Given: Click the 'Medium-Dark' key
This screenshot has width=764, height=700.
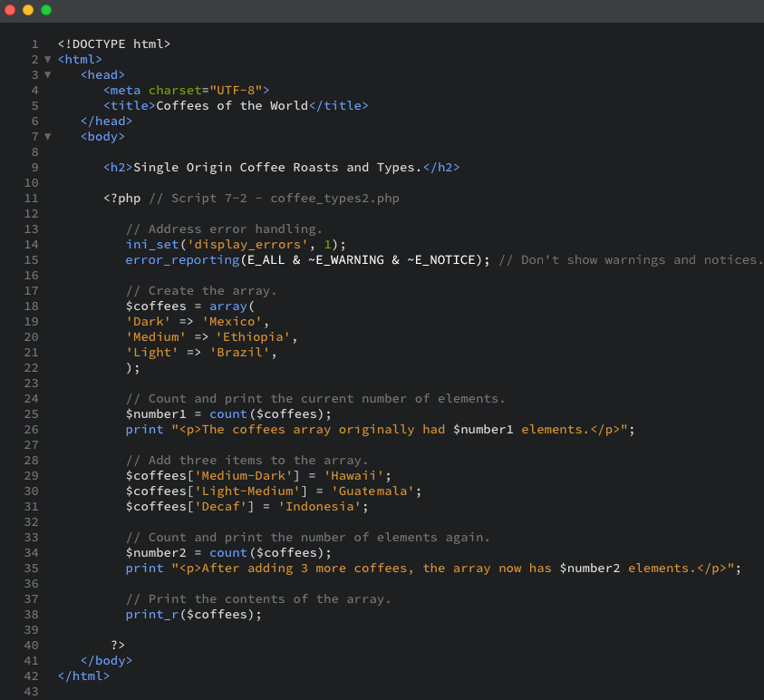Looking at the screenshot, I should tap(243, 476).
